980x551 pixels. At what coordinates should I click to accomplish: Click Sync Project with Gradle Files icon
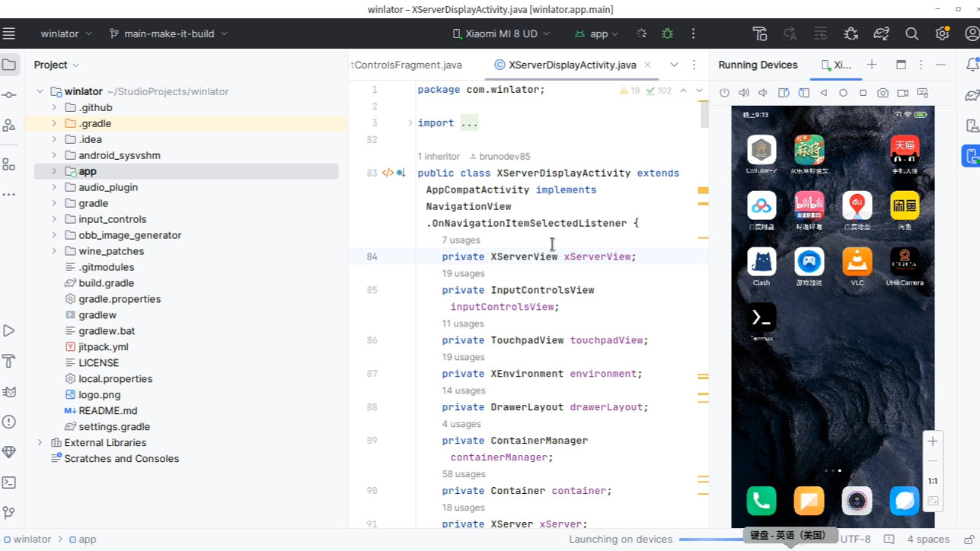coord(881,33)
